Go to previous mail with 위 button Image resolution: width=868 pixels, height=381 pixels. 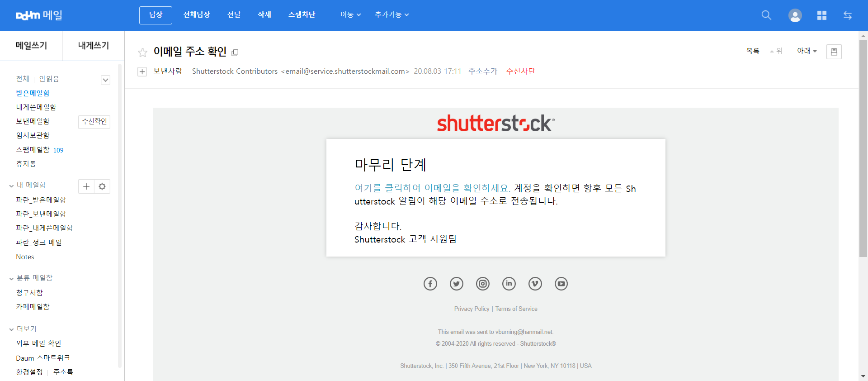776,51
